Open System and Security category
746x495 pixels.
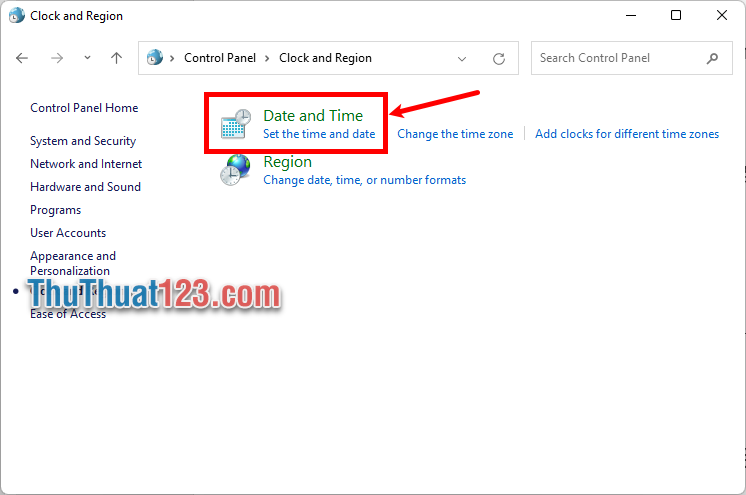[83, 141]
